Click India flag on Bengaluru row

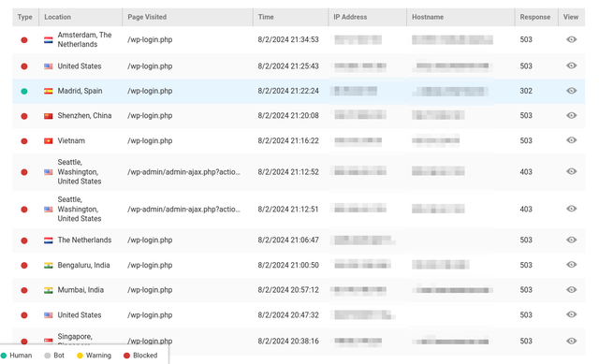pyautogui.click(x=48, y=265)
